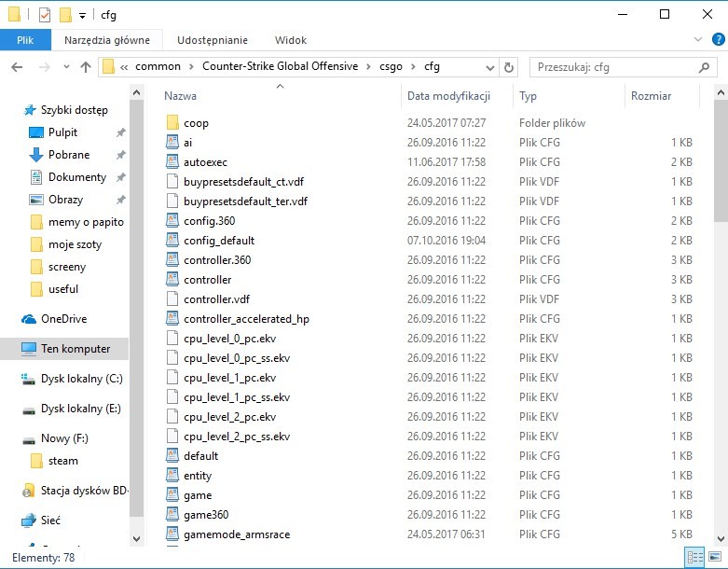The image size is (728, 569).
Task: Click navigation pane scroll down arrow
Action: (136, 539)
